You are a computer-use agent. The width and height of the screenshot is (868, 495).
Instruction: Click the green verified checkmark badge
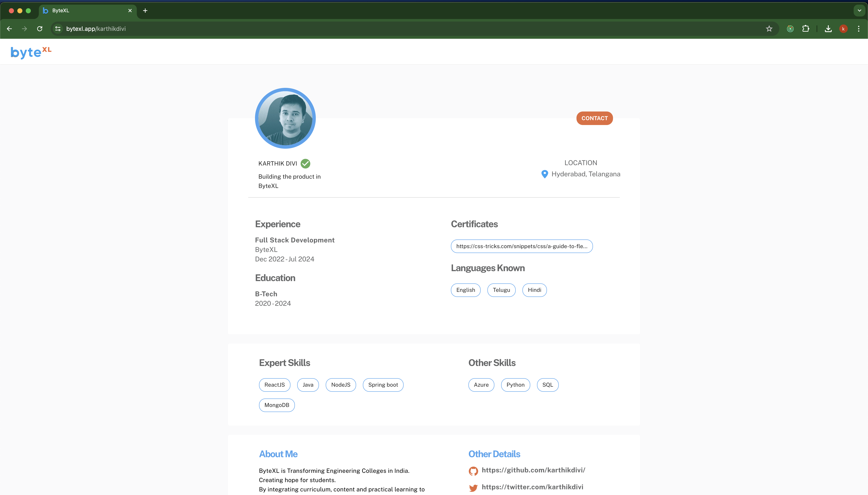coord(305,163)
